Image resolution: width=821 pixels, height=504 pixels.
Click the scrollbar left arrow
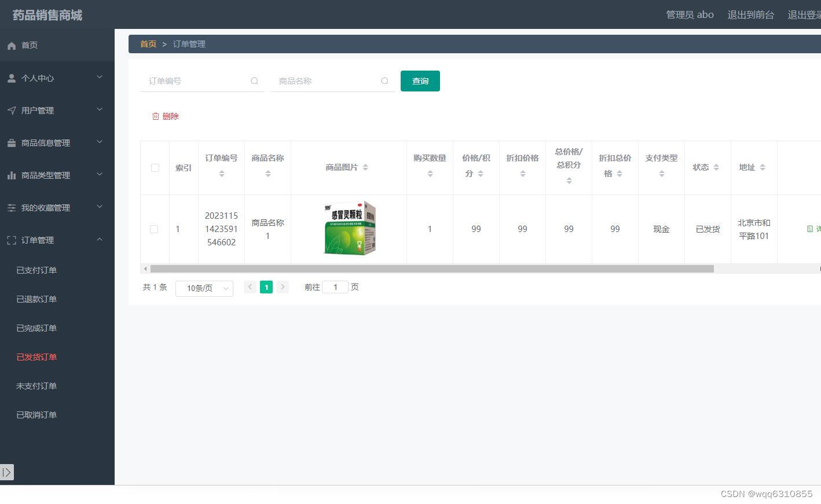tap(145, 268)
